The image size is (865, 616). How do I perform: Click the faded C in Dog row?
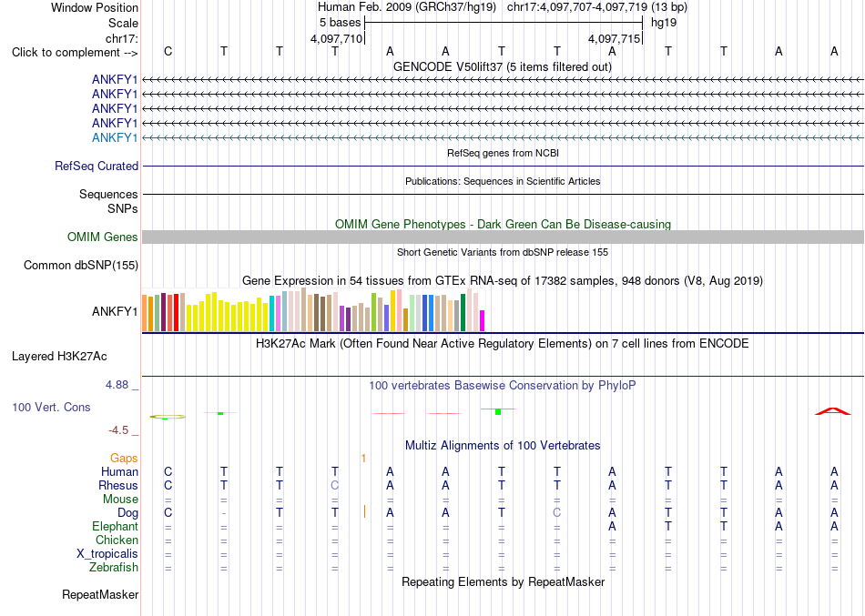coord(557,513)
